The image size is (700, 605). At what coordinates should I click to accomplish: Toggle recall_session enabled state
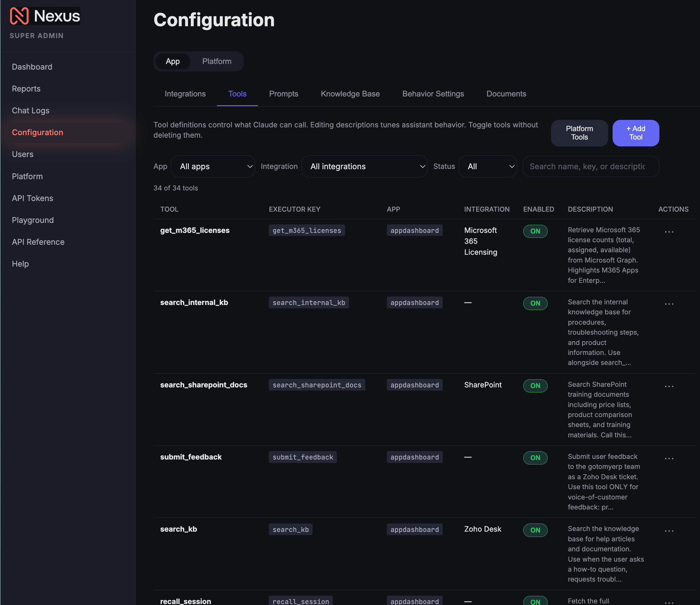tap(535, 601)
